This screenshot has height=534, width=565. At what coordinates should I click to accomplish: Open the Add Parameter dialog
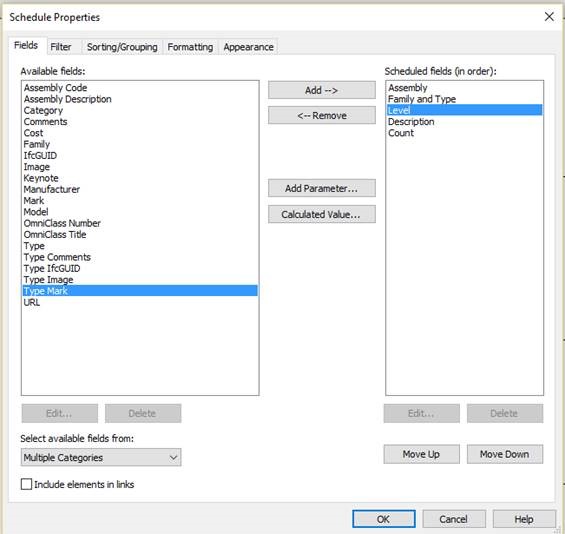click(321, 188)
